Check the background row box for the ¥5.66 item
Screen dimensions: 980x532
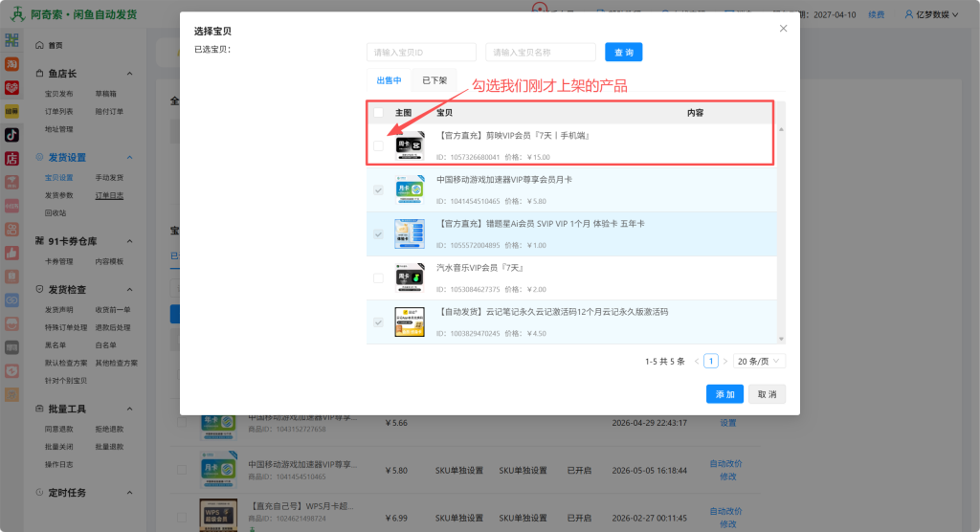tap(181, 423)
